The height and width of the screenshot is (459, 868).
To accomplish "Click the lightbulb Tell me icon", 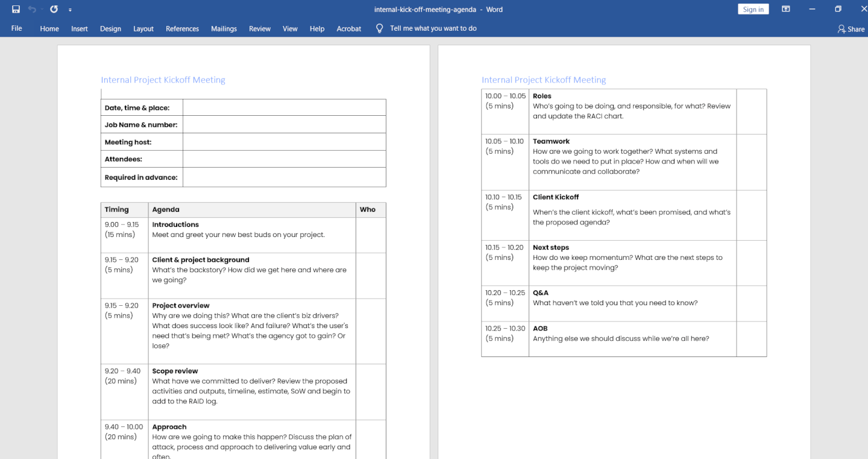I will pyautogui.click(x=379, y=28).
